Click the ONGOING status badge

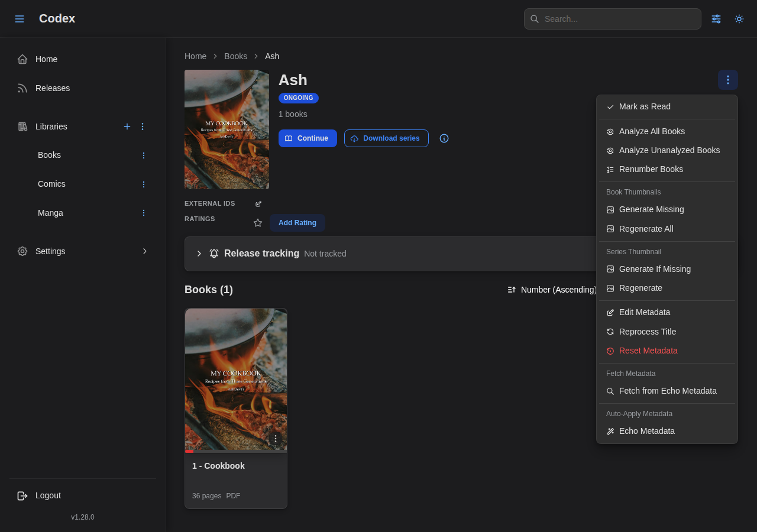pyautogui.click(x=299, y=98)
